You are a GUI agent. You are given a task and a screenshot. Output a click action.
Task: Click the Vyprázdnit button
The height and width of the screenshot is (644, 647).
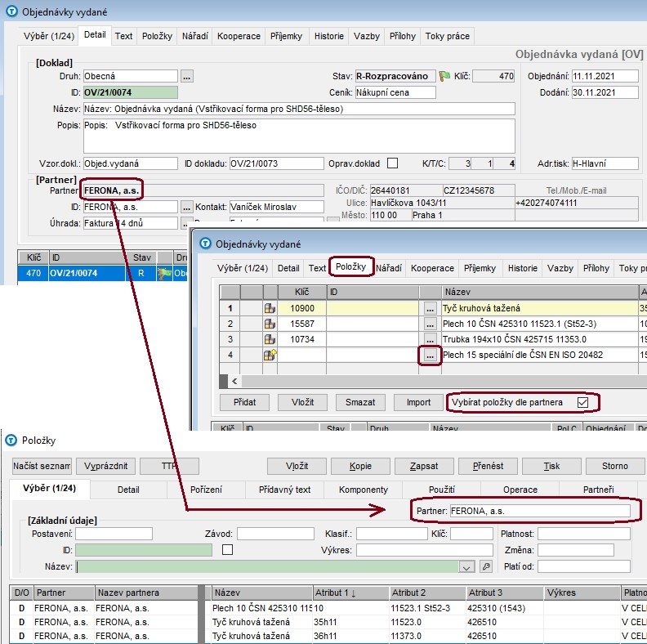(x=106, y=466)
